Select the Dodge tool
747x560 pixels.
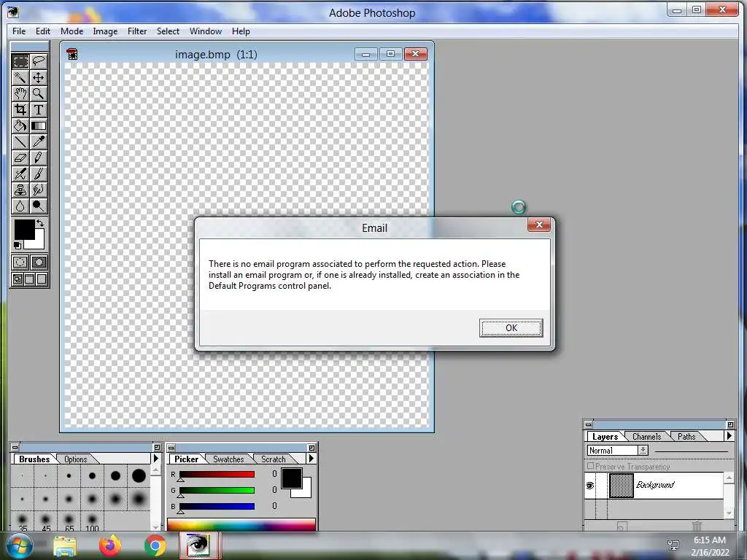pyautogui.click(x=39, y=206)
